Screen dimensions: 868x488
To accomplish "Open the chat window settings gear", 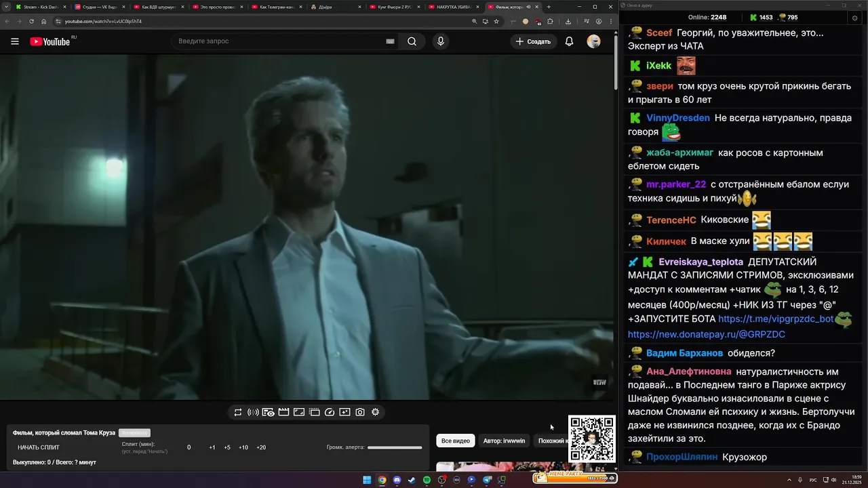I will click(x=854, y=18).
